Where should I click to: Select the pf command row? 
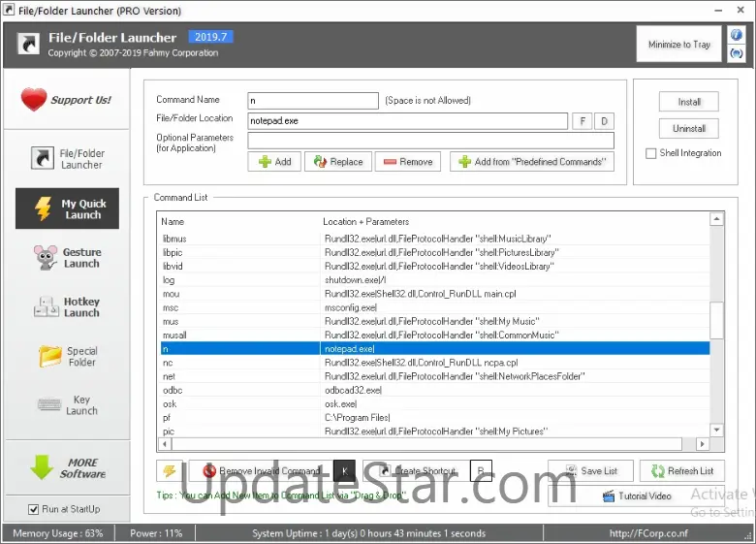pos(435,418)
